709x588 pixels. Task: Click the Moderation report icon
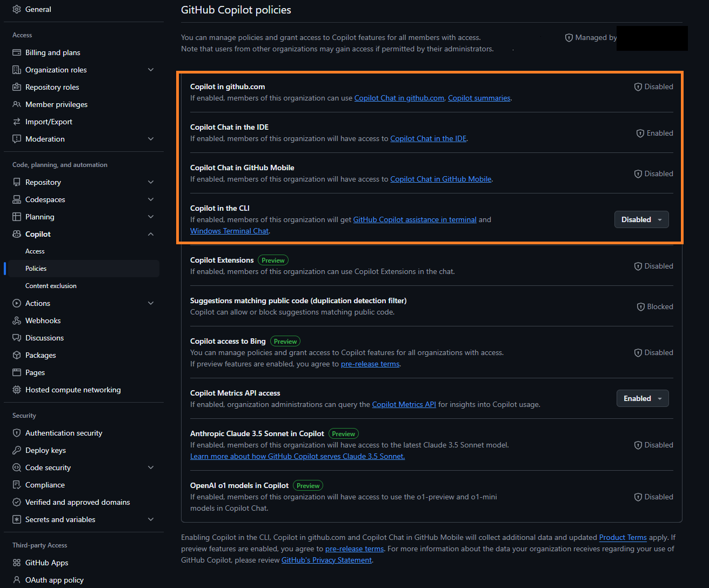tap(17, 139)
